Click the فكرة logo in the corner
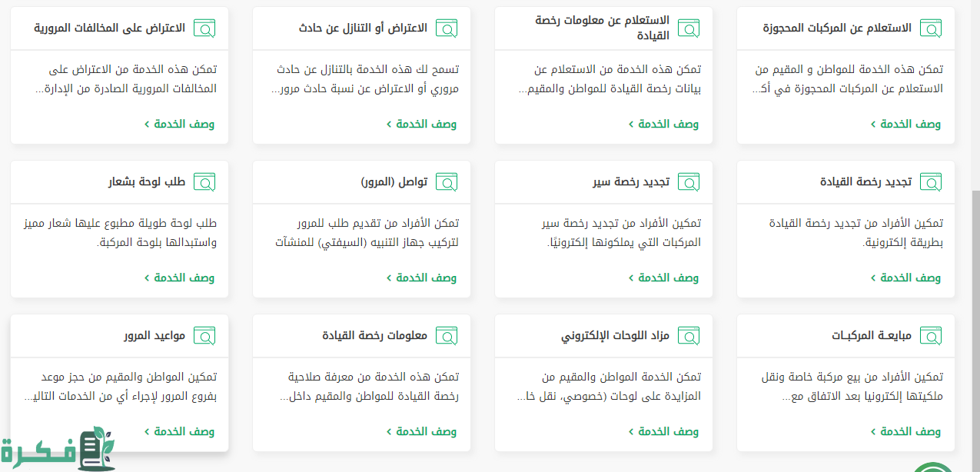 pyautogui.click(x=58, y=450)
